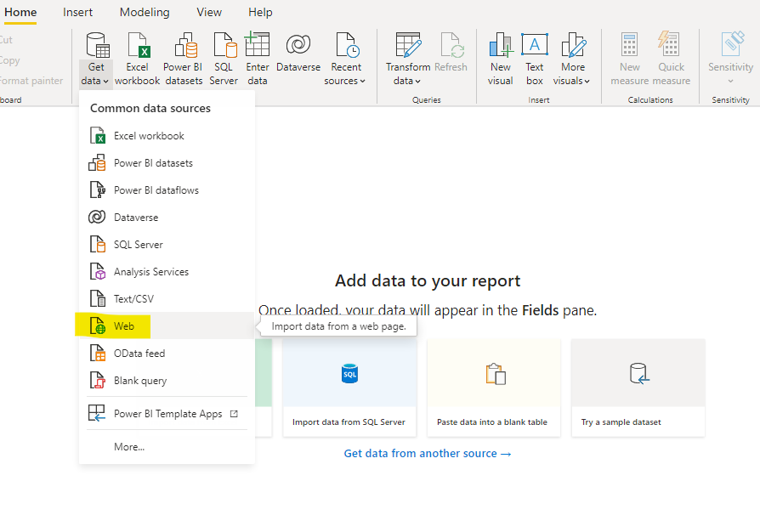Click the Copy button in ribbon
Screen dimensions: 760x532
[9, 60]
